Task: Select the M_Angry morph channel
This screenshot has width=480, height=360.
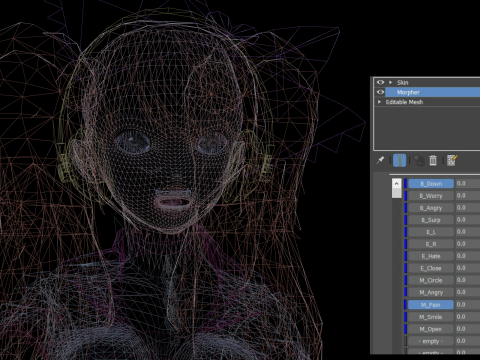Action: click(431, 292)
